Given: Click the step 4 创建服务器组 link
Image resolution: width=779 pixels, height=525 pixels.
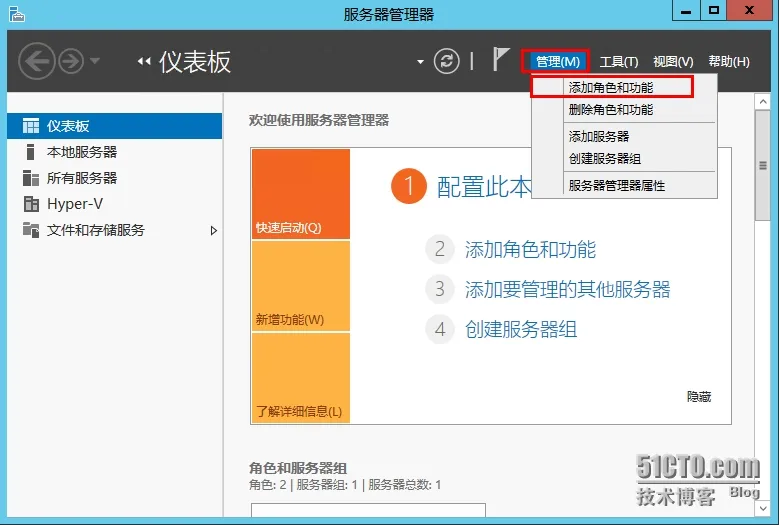Looking at the screenshot, I should 521,329.
